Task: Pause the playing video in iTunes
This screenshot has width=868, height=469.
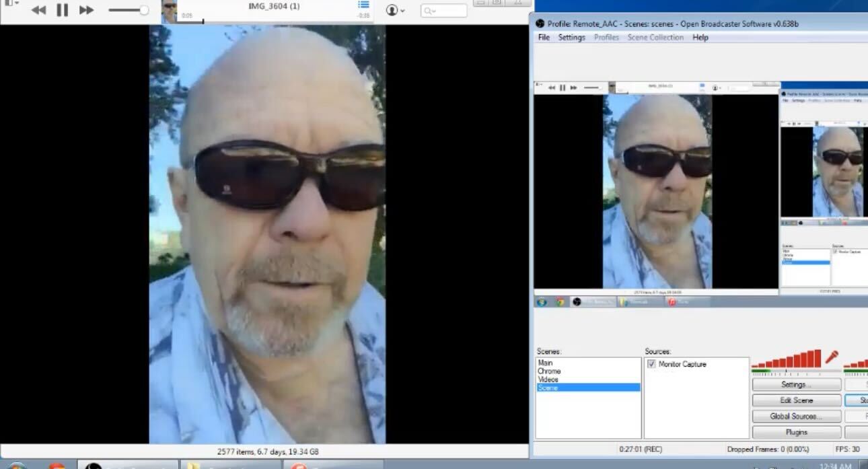Action: tap(62, 10)
